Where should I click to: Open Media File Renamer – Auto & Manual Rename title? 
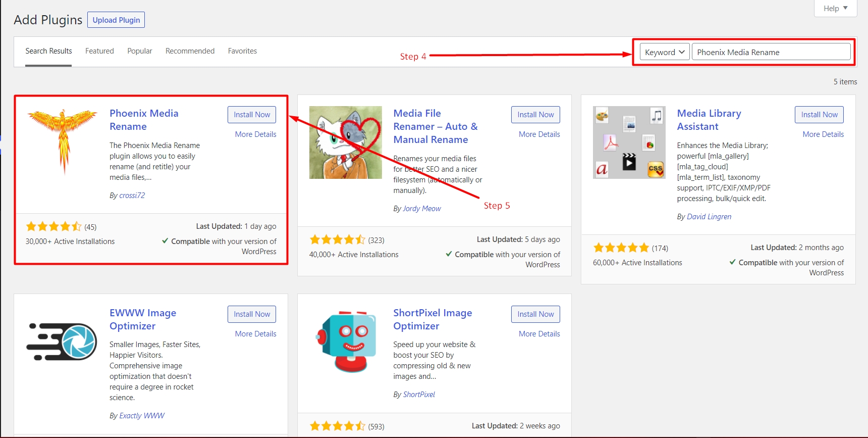pyautogui.click(x=436, y=126)
